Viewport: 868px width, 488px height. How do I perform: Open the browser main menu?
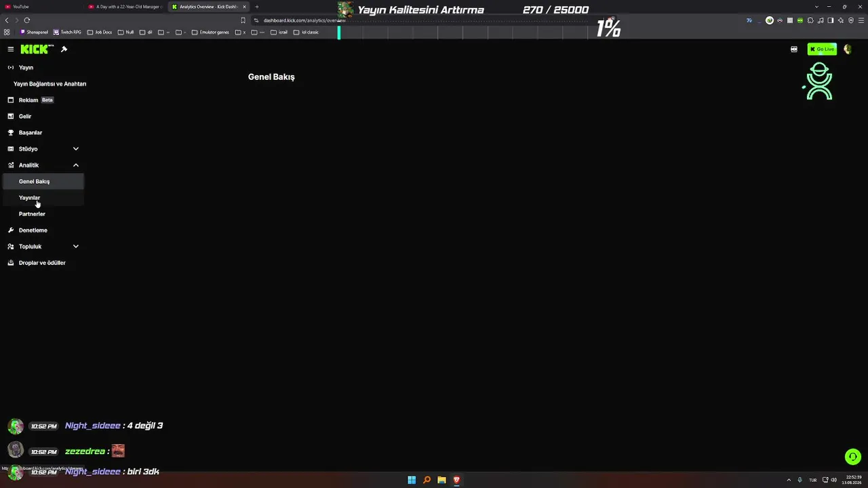point(861,20)
